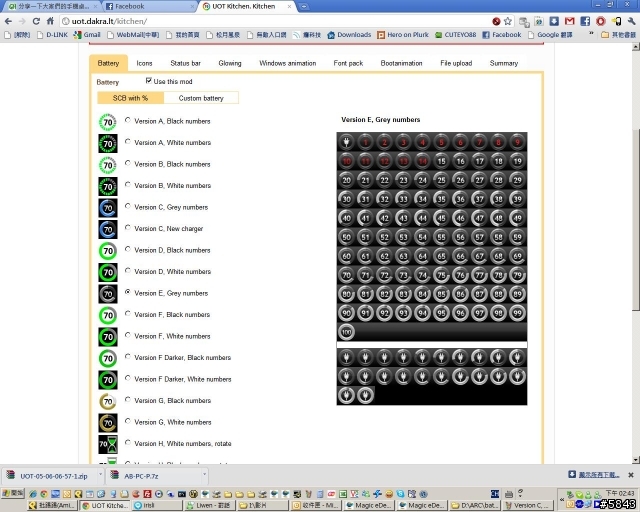
Task: Switch to Version C taskbar window
Action: 528,505
